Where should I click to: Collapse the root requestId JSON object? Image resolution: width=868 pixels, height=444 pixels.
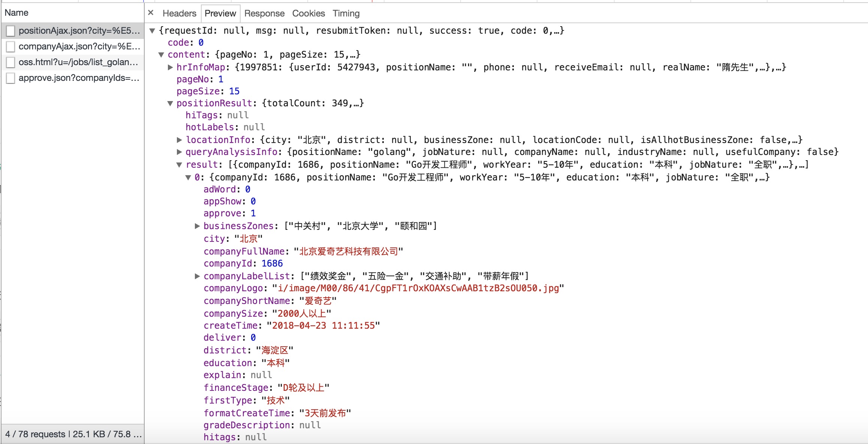pyautogui.click(x=152, y=31)
